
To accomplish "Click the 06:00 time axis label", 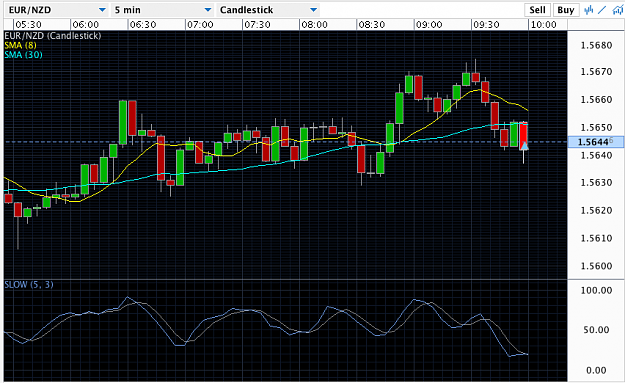I will click(x=86, y=25).
